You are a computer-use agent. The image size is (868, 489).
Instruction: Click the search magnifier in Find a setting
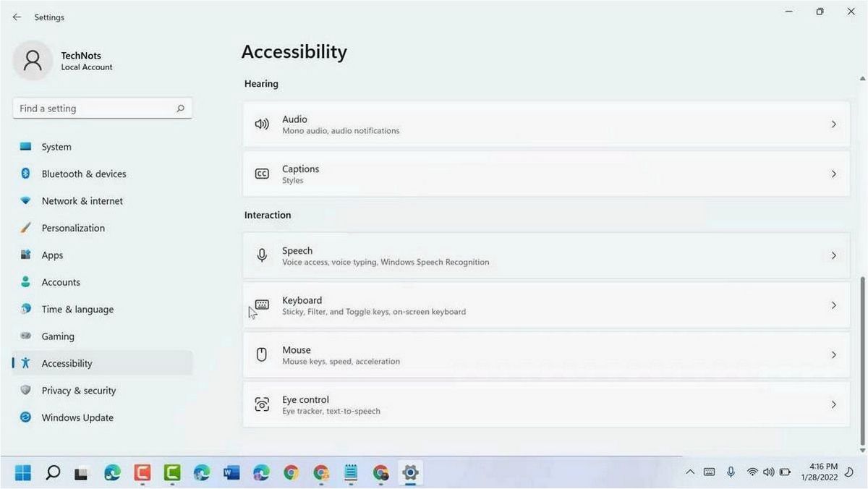[180, 109]
